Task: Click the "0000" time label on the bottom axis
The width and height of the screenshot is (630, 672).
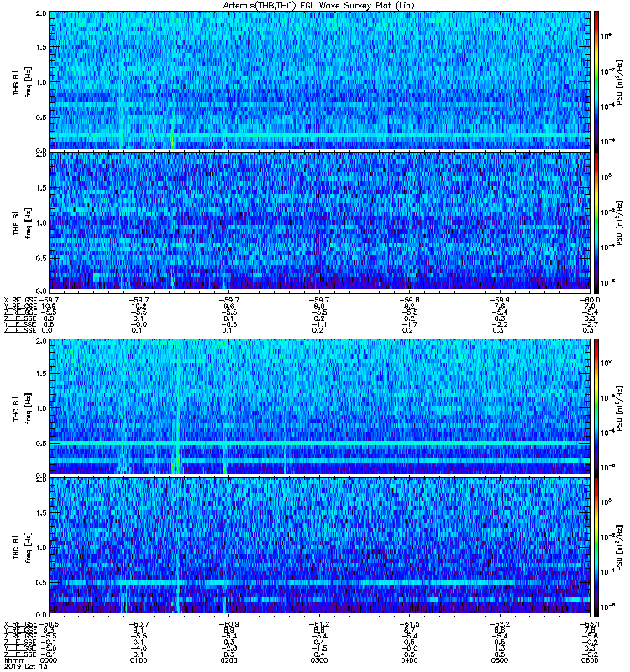Action: click(48, 660)
